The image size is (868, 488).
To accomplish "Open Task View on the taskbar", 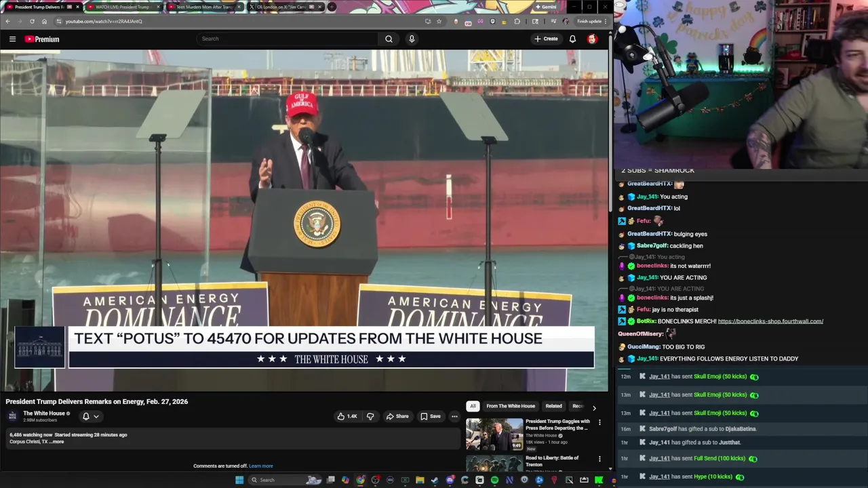I will click(331, 480).
